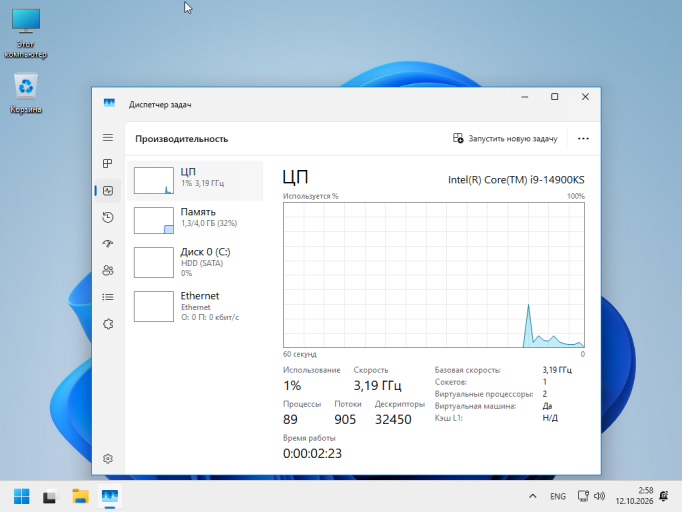
Task: Click the ЦП mini graph thumbnail
Action: pos(154,181)
